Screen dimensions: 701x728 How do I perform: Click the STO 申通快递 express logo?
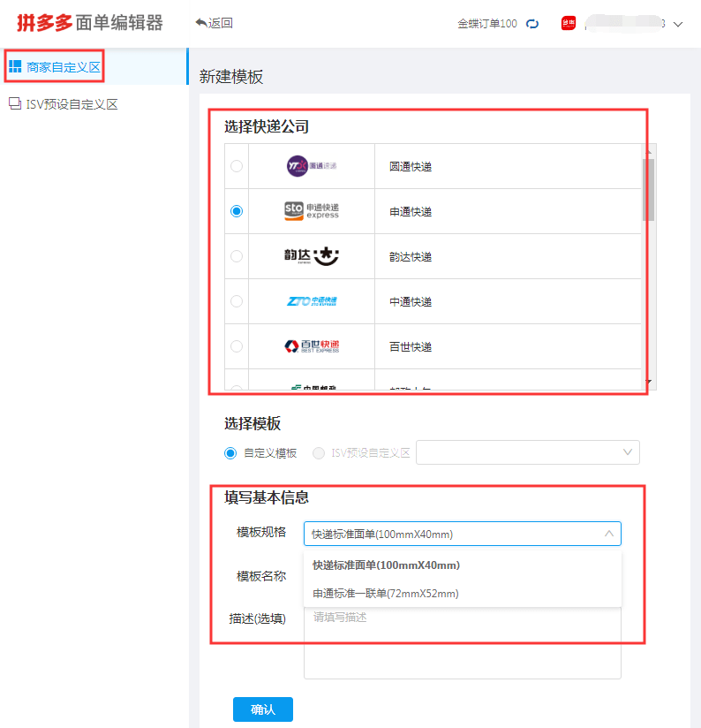click(312, 211)
